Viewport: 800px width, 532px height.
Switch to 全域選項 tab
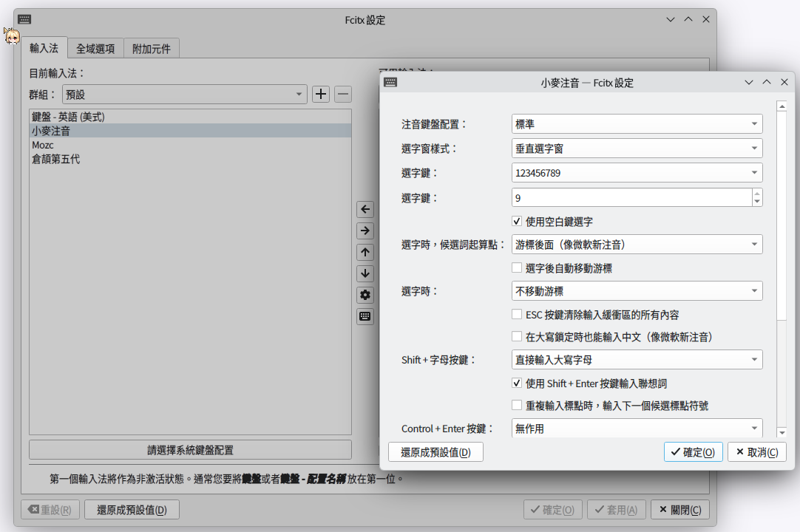pyautogui.click(x=95, y=49)
